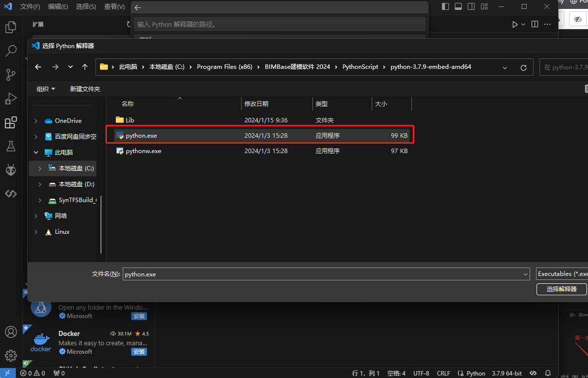Open the Executables file type dropdown
Image resolution: width=588 pixels, height=378 pixels.
pyautogui.click(x=562, y=274)
